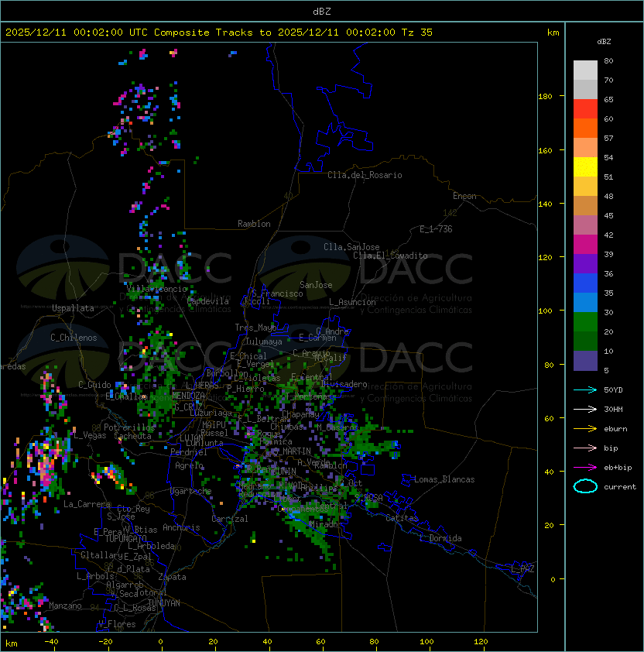This screenshot has height=652, width=644.
Task: Click the '-20' tick on the bottom axis
Action: 105,642
